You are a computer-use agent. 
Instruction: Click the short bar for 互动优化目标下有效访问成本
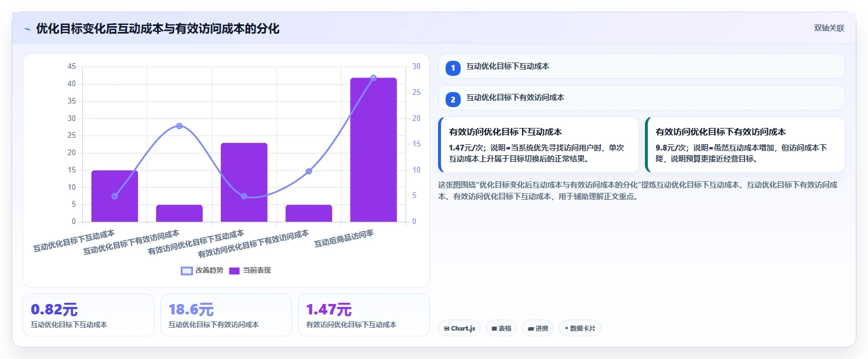coord(179,213)
